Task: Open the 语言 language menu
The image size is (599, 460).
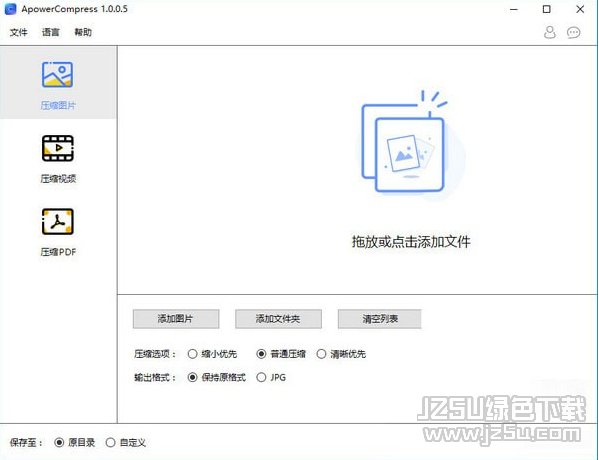Action: click(50, 32)
